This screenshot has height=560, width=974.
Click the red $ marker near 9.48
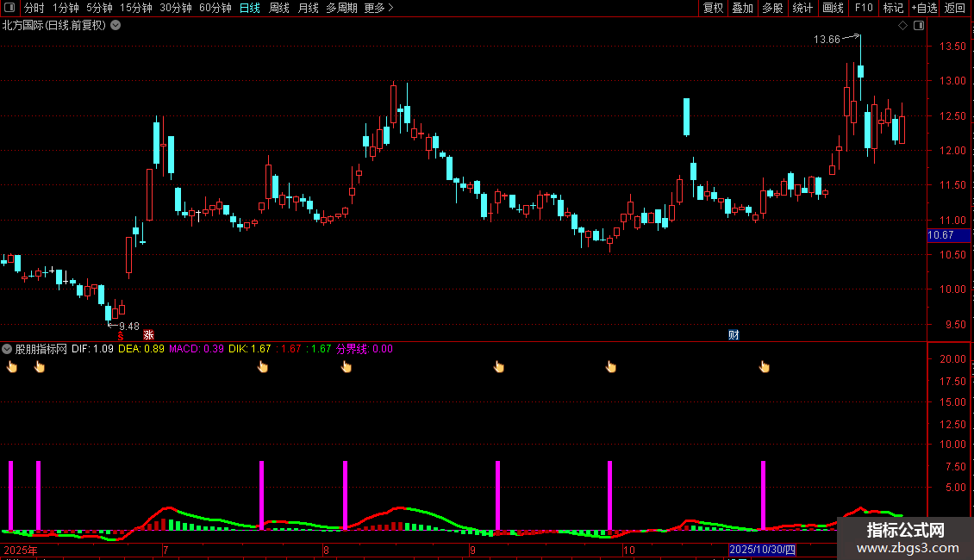pyautogui.click(x=121, y=336)
